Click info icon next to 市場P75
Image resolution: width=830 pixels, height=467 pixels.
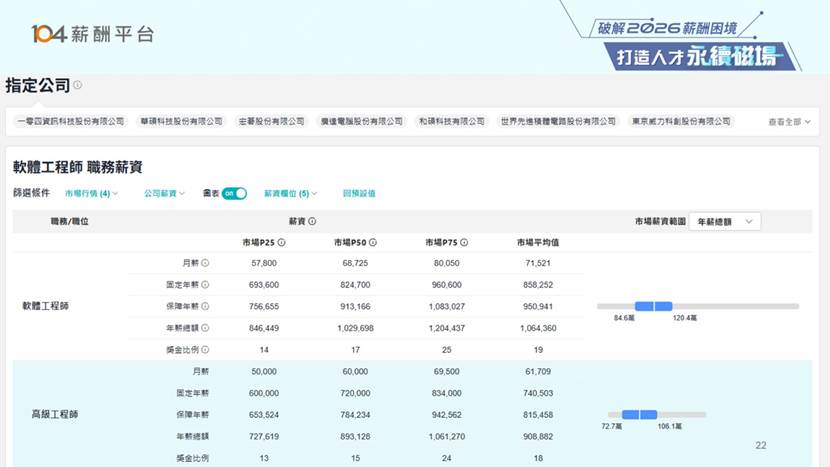464,242
